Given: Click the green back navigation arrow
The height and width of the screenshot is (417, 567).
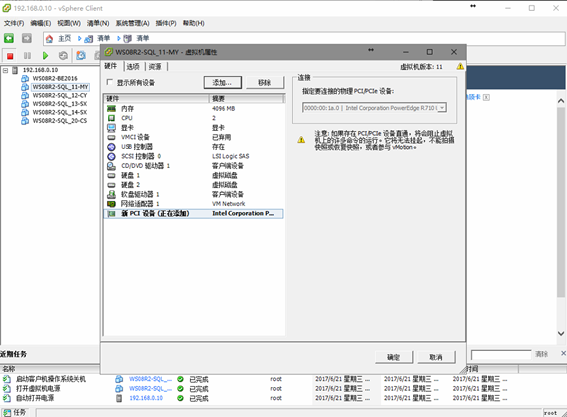Looking at the screenshot, I should pyautogui.click(x=9, y=38).
